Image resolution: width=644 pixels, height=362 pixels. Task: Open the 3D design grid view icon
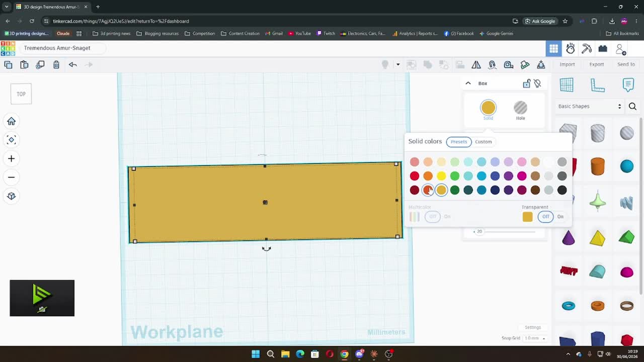(x=553, y=48)
